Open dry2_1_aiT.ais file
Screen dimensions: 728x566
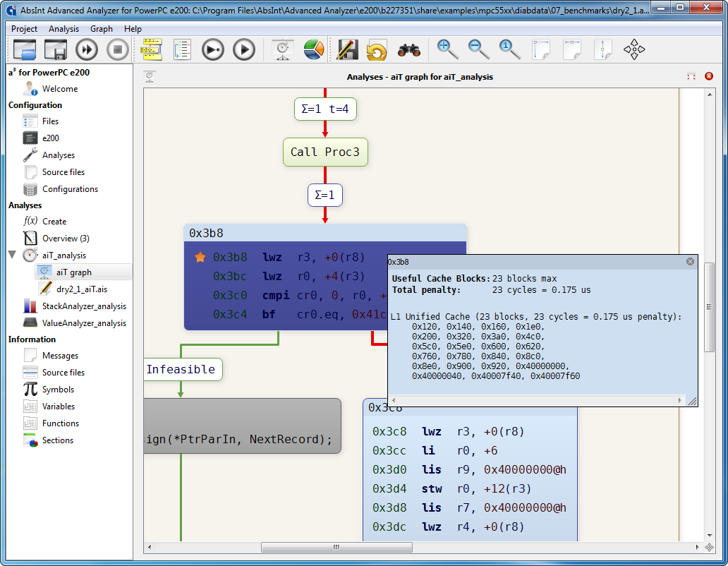point(82,289)
